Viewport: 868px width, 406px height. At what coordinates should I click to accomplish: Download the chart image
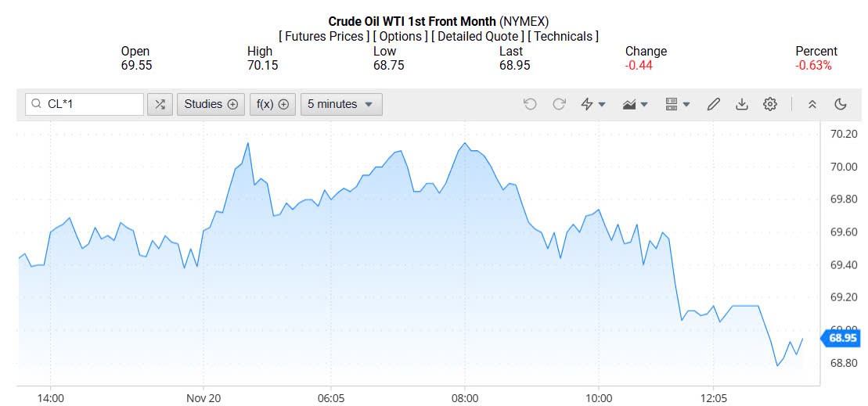742,104
